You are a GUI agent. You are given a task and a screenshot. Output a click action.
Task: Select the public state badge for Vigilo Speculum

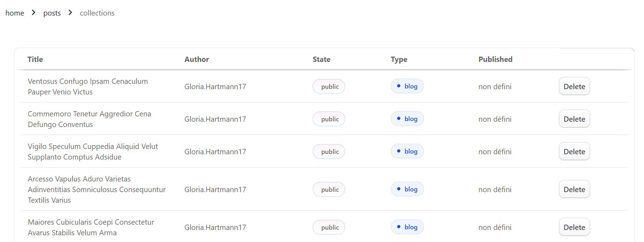click(329, 151)
